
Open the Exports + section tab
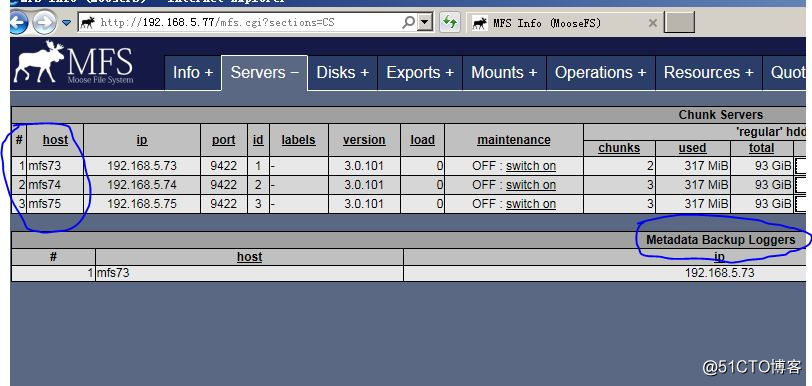point(420,73)
